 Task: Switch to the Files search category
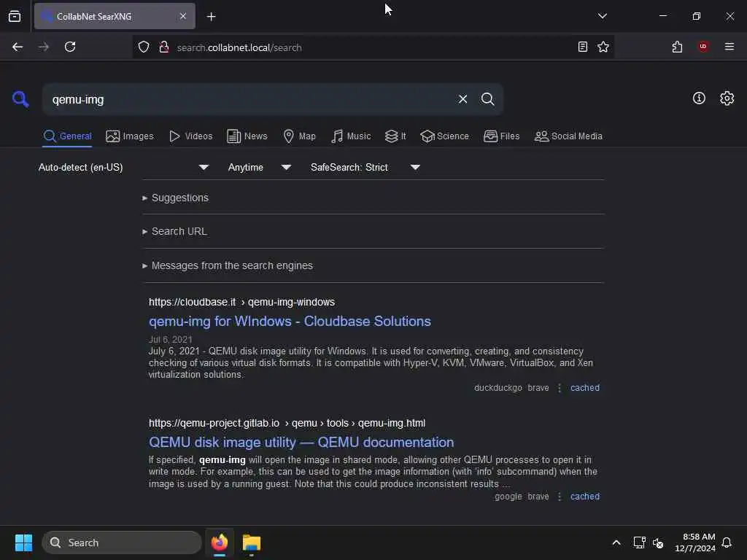[x=501, y=136]
